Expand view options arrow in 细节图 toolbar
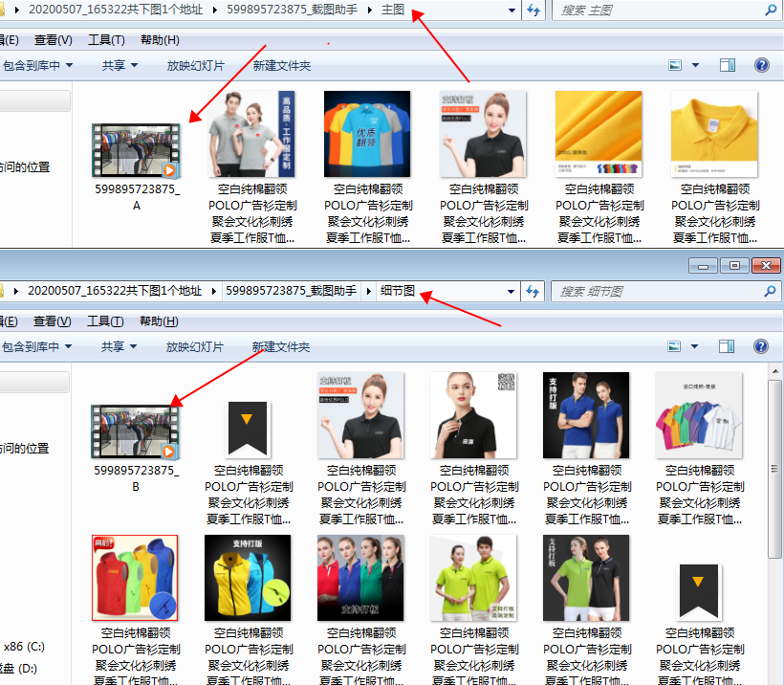784x685 pixels. [695, 346]
